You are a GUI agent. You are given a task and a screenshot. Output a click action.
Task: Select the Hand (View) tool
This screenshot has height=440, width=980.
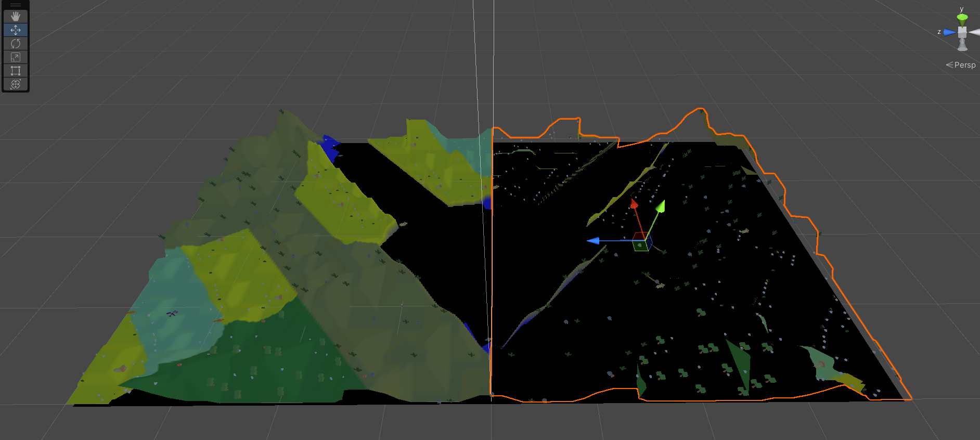coord(16,17)
